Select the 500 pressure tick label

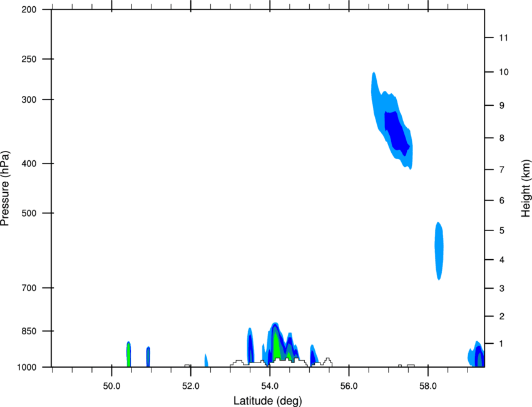coord(29,213)
